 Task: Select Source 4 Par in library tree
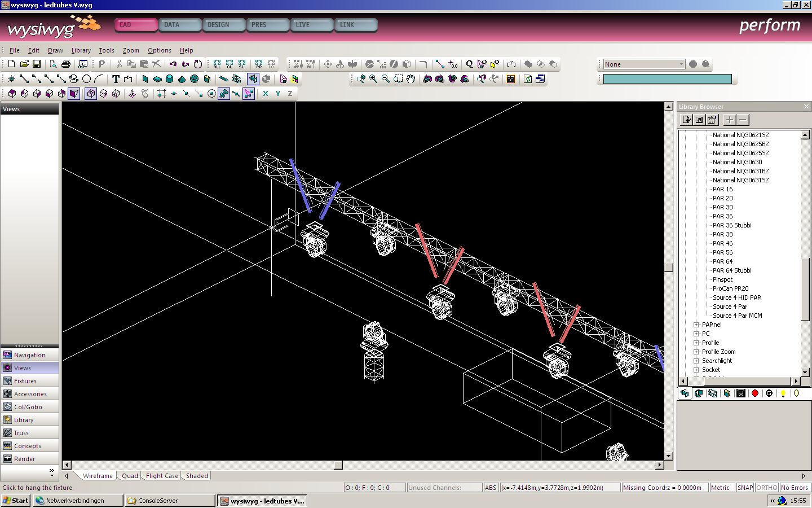[x=730, y=306]
